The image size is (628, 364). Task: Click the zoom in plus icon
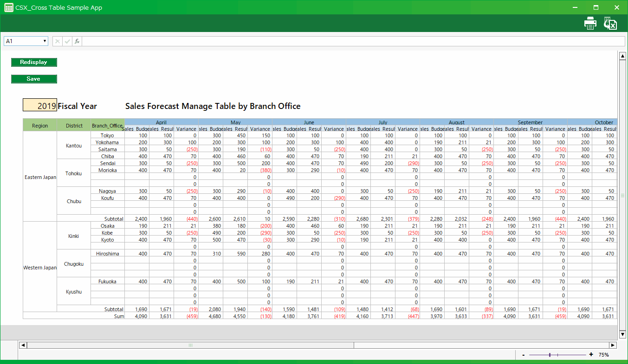(591, 355)
